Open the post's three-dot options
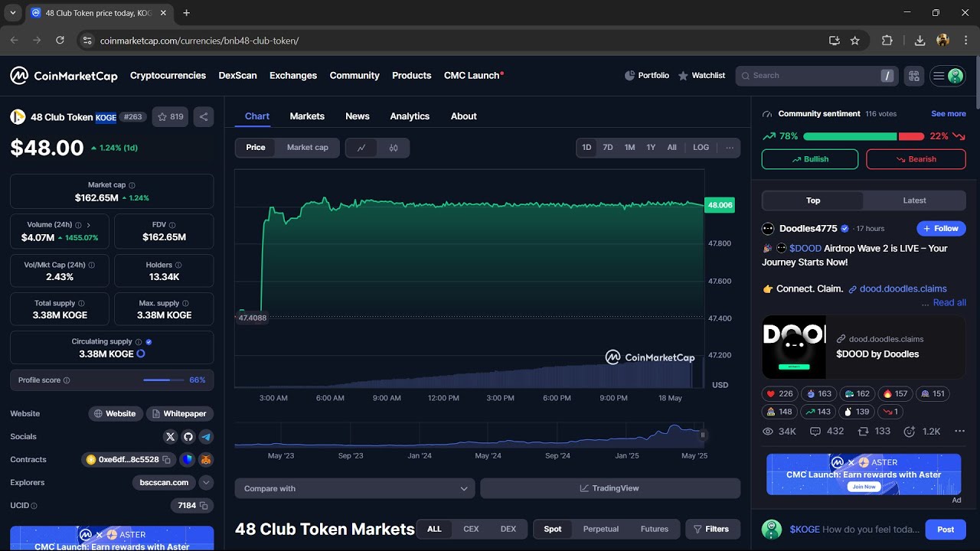 (x=959, y=432)
